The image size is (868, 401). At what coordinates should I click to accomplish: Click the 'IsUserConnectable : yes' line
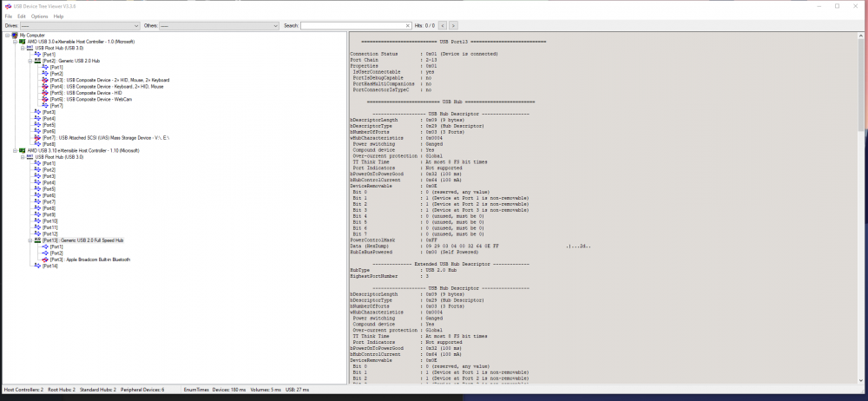point(393,72)
